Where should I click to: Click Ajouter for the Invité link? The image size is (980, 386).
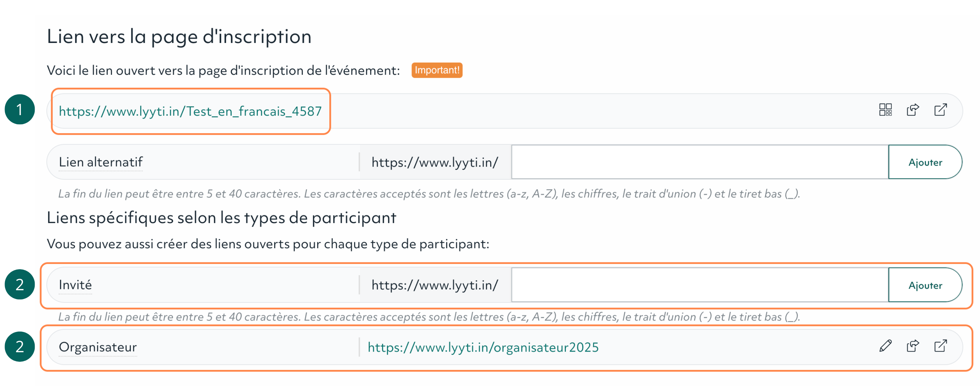(925, 285)
